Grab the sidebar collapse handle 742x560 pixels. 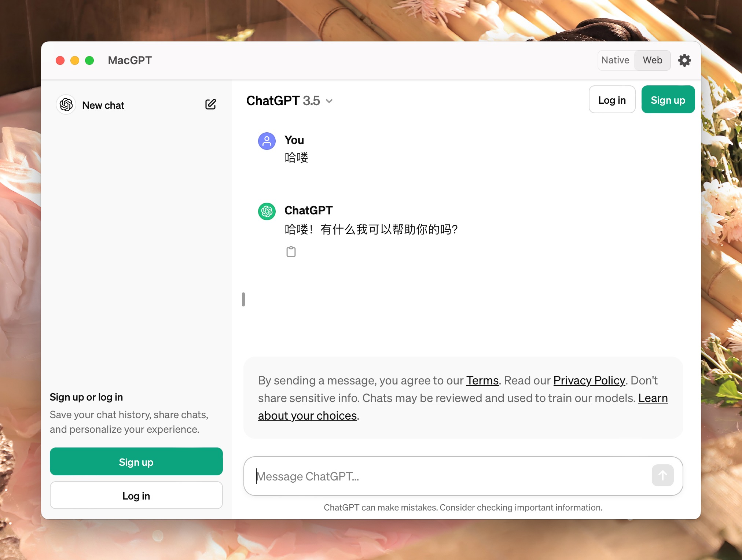tap(243, 299)
